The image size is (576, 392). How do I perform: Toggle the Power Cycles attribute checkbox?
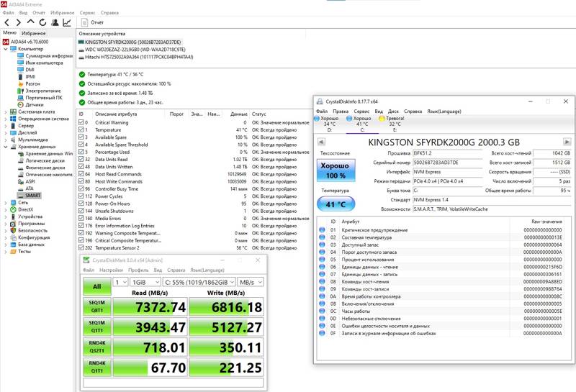point(81,196)
